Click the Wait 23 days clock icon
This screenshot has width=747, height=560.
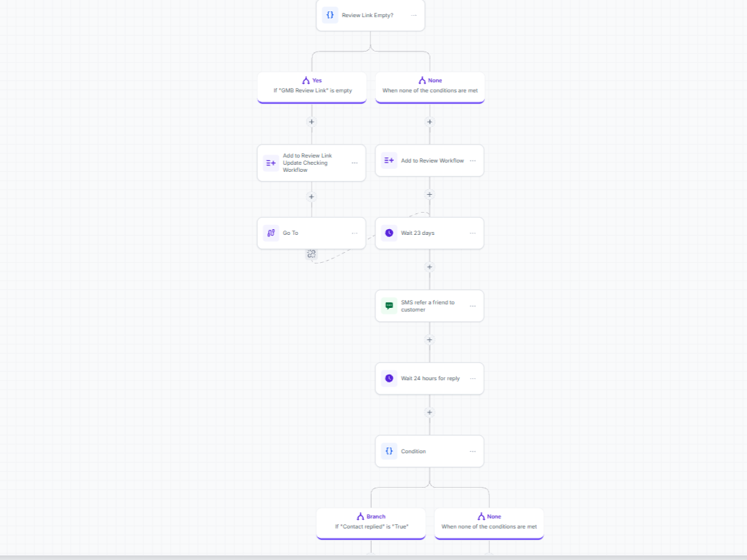389,233
